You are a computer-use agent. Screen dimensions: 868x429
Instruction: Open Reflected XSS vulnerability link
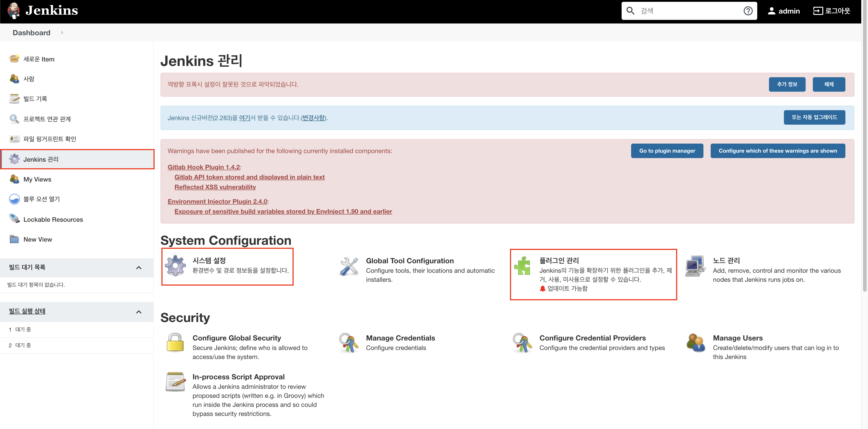tap(215, 187)
